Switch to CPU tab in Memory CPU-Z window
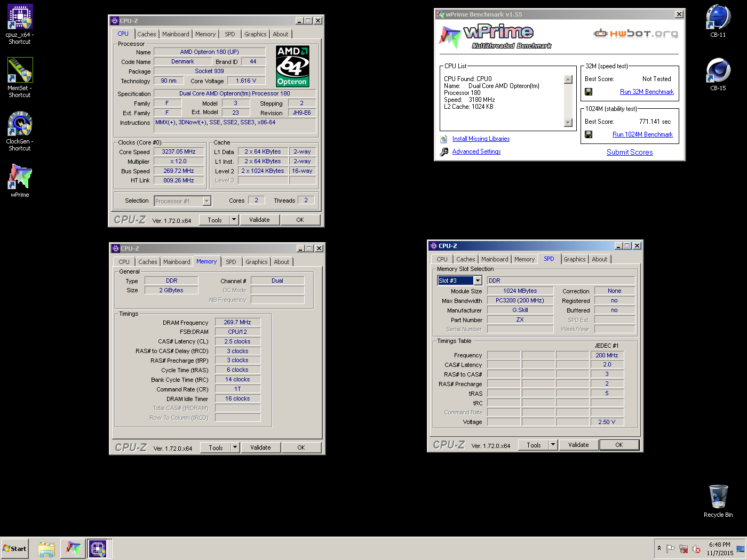Viewport: 747px width, 560px height. pos(124,262)
